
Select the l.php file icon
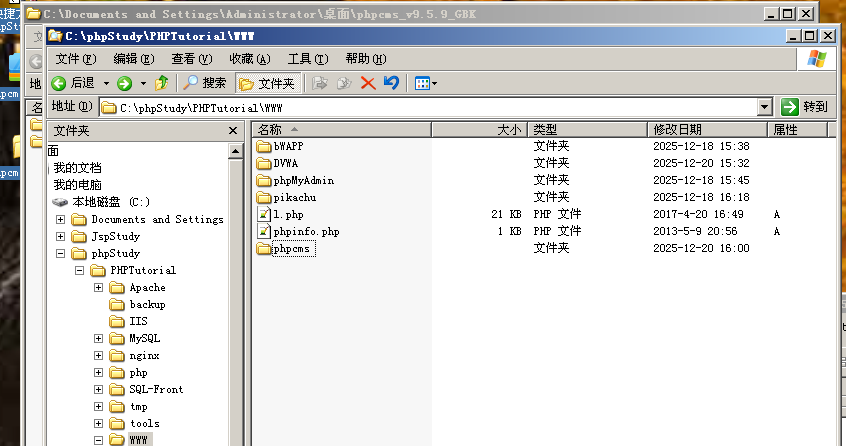click(x=264, y=214)
